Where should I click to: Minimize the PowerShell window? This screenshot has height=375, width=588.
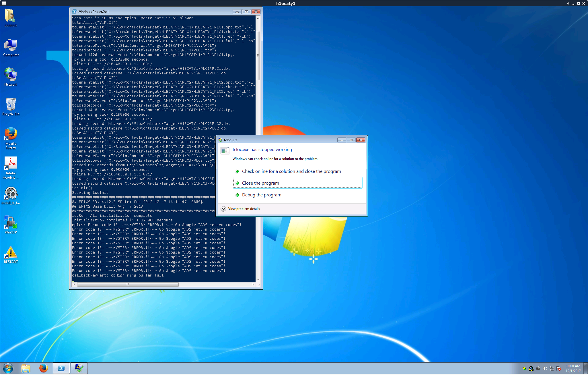click(x=237, y=12)
